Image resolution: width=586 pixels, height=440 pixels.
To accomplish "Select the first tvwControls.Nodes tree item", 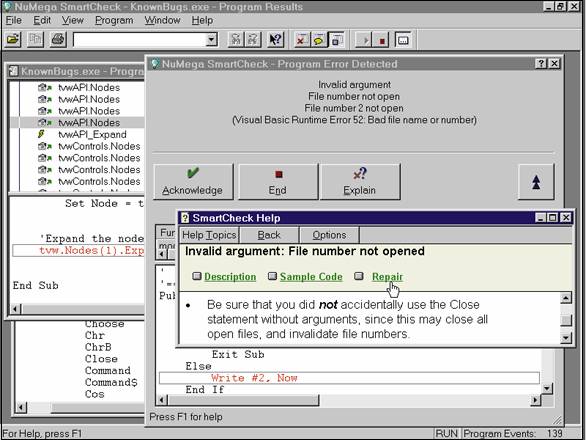I will click(x=99, y=146).
